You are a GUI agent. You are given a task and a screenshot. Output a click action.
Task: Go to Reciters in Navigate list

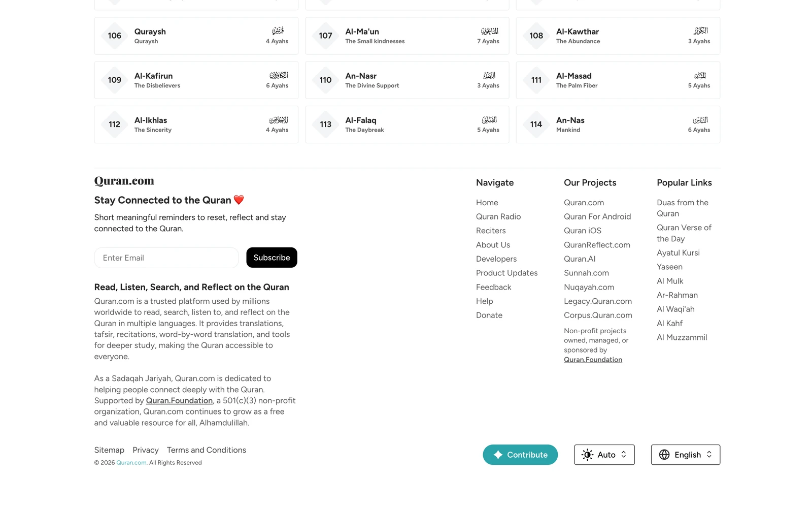pos(491,231)
